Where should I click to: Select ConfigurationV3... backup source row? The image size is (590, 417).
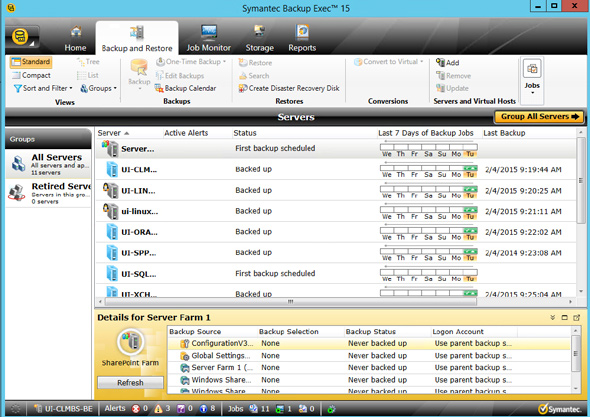pos(369,343)
